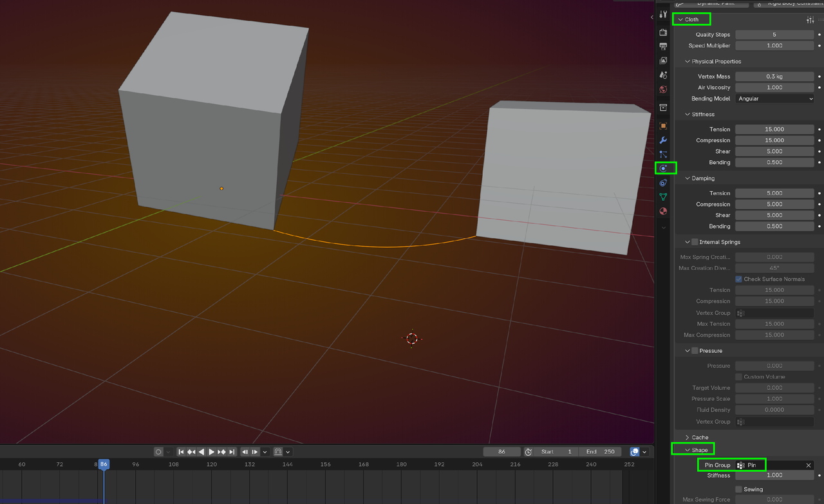The width and height of the screenshot is (824, 504).
Task: Expand the properties tab overflow chevron
Action: 663,227
